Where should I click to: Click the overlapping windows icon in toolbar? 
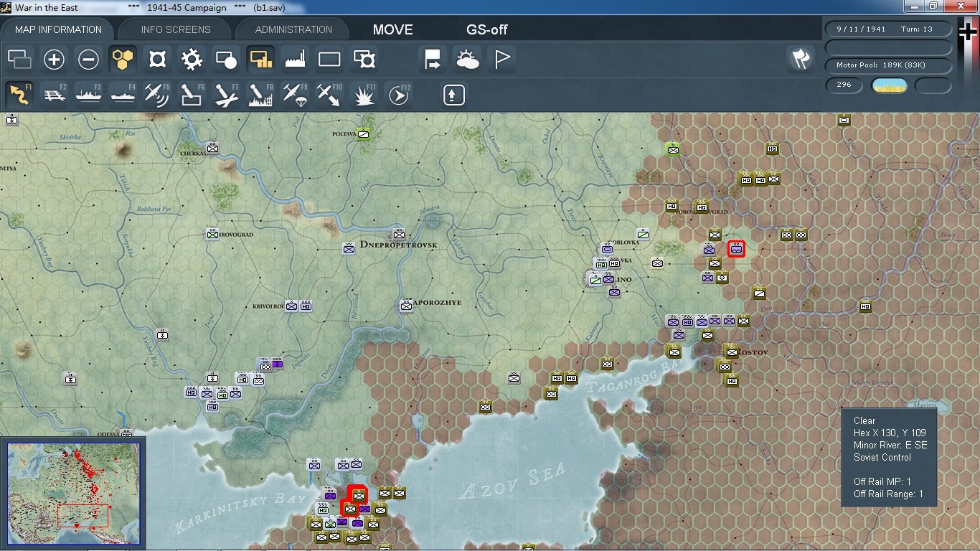pos(19,60)
